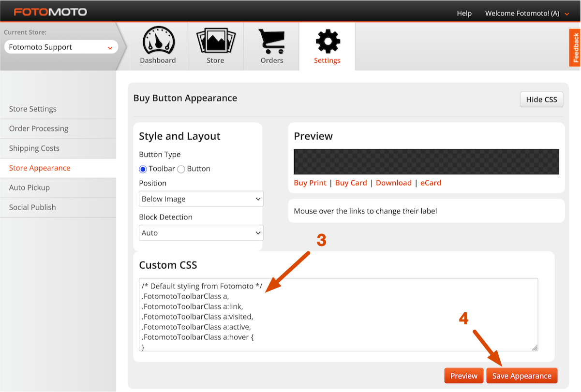Viewport: 581px width, 392px height.
Task: Open the Orders cart icon
Action: click(272, 41)
